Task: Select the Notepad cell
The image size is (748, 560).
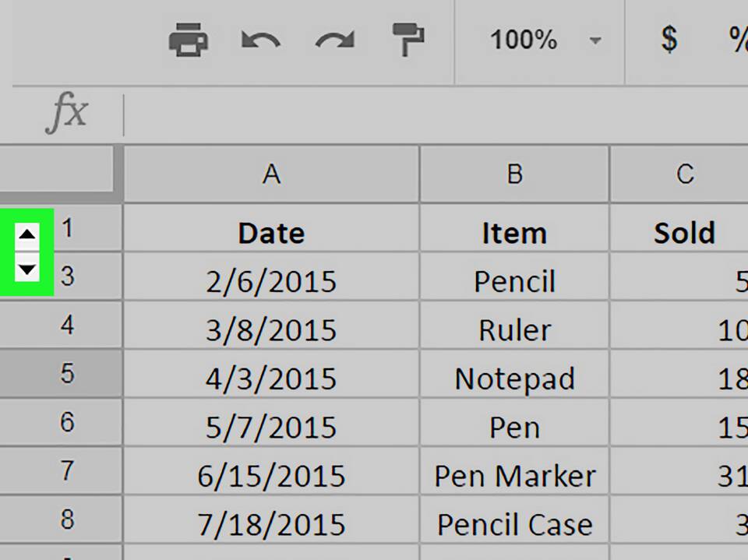Action: pos(514,374)
